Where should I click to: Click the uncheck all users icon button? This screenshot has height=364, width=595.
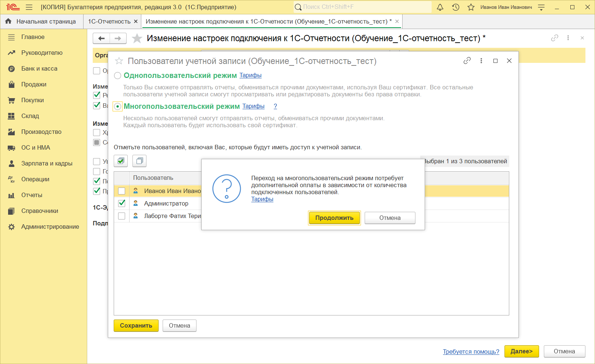[139, 161]
